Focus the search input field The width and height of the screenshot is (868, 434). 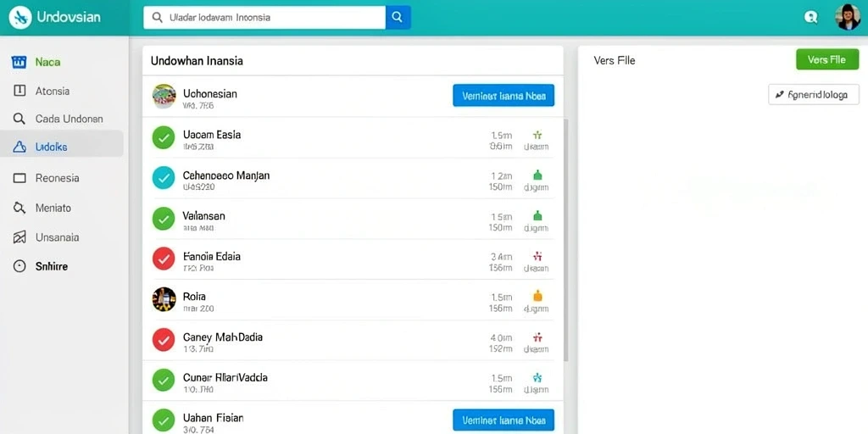[x=264, y=17]
